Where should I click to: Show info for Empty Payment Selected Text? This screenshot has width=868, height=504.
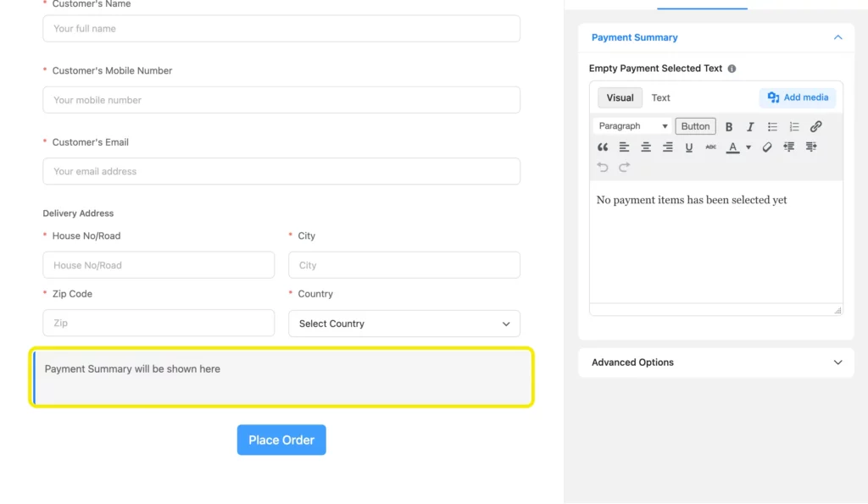tap(732, 69)
